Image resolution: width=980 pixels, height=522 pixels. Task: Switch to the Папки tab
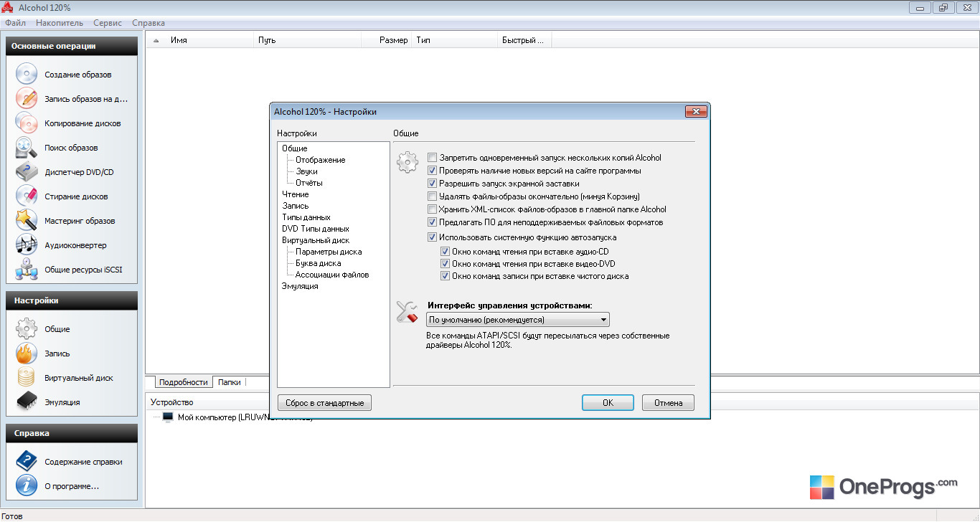coord(230,382)
